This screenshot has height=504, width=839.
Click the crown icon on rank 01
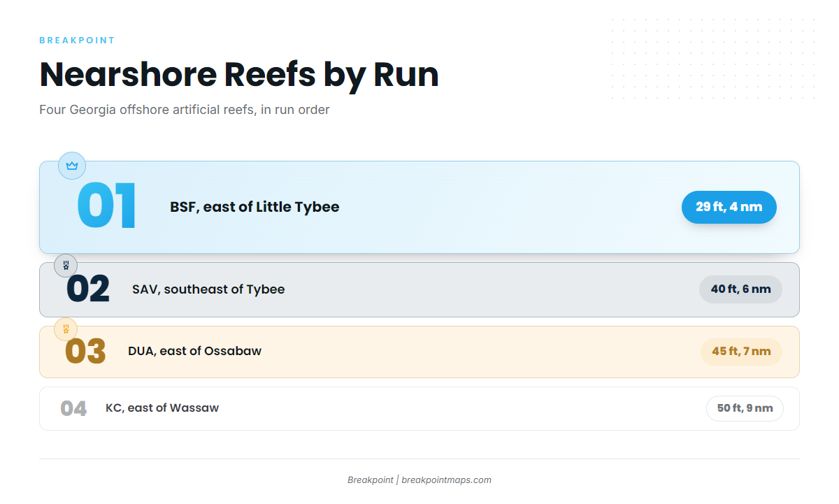pos(72,166)
